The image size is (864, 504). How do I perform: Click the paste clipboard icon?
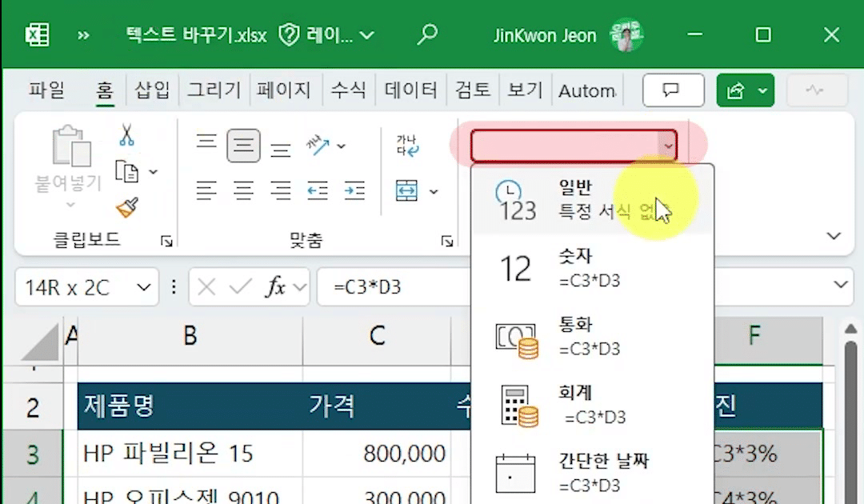pyautogui.click(x=71, y=146)
